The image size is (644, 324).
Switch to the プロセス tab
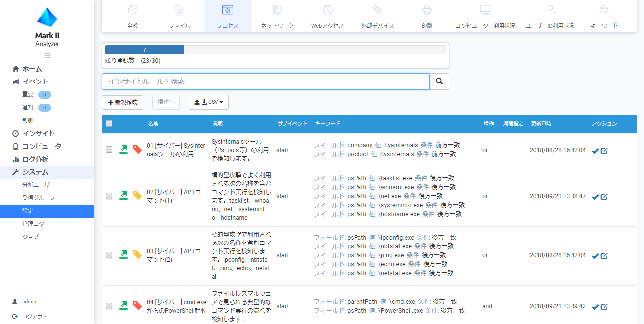pos(228,16)
